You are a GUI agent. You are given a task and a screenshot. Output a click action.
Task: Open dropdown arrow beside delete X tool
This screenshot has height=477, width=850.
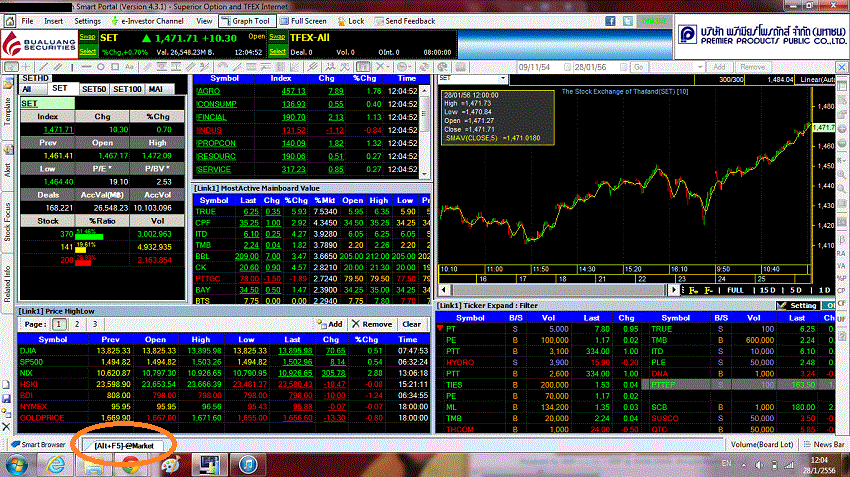pyautogui.click(x=388, y=67)
